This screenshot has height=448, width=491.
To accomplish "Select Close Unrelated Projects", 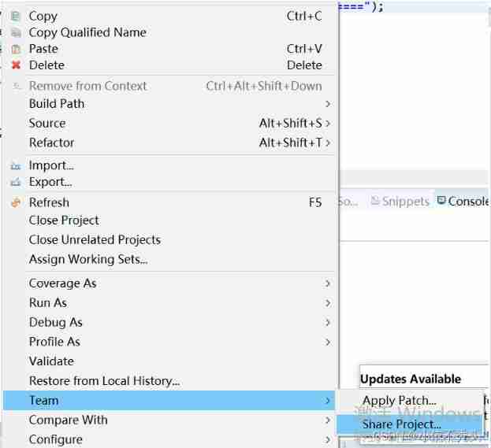I will click(x=95, y=240).
